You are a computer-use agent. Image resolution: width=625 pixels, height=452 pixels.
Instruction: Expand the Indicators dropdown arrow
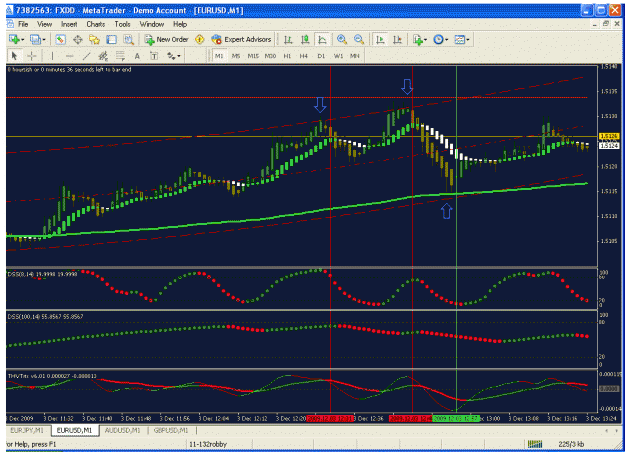click(426, 39)
